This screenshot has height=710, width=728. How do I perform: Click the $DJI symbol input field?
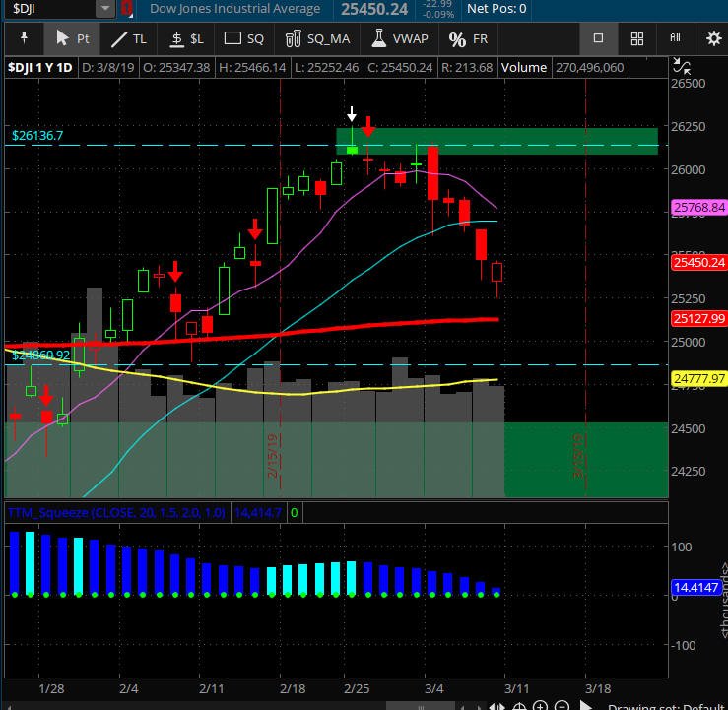click(x=51, y=8)
